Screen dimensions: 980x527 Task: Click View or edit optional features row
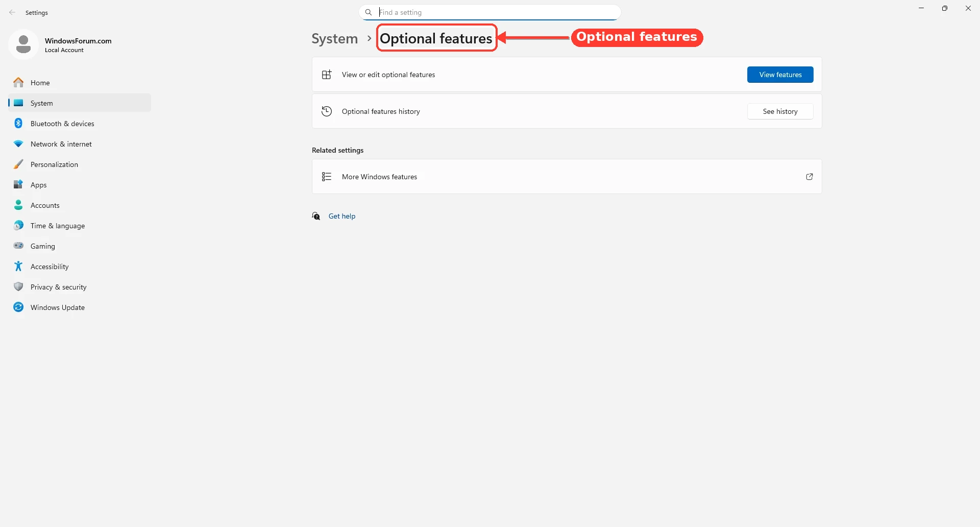pyautogui.click(x=567, y=75)
